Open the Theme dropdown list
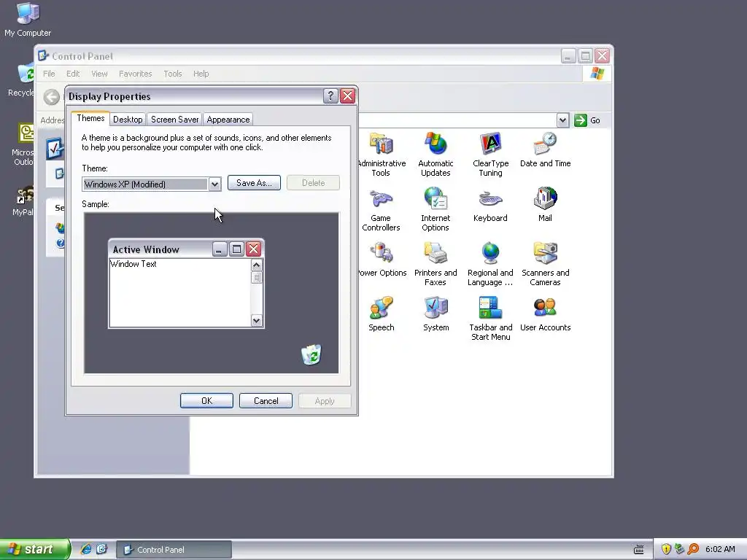Screen dimensions: 747x560 tap(215, 184)
